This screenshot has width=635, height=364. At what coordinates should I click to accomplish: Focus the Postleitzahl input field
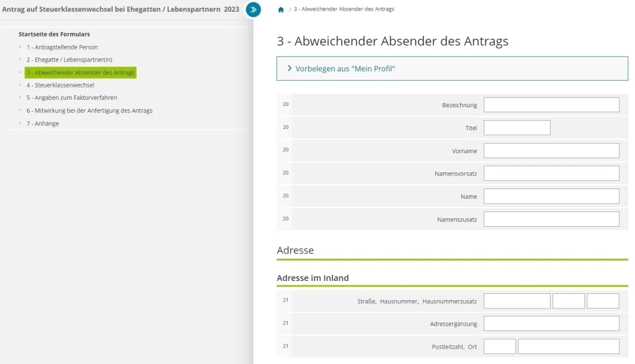tap(500, 347)
